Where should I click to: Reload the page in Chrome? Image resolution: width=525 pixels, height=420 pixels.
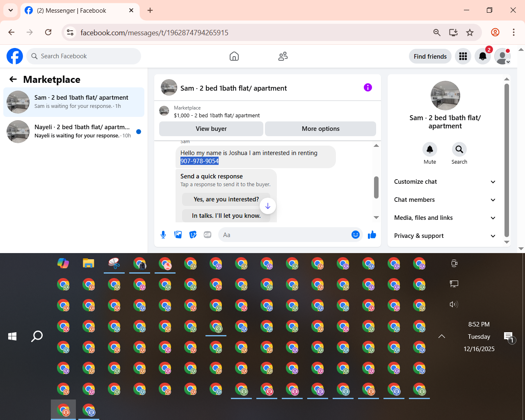(48, 32)
